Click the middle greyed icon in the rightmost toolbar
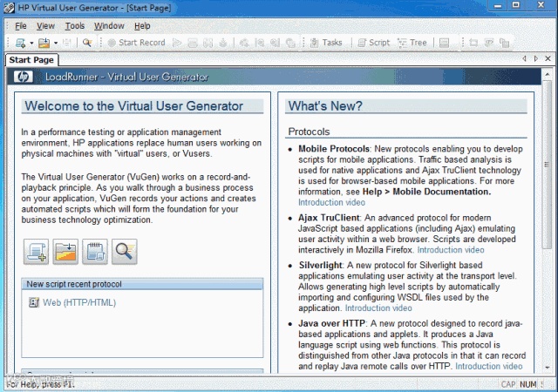 pos(489,43)
